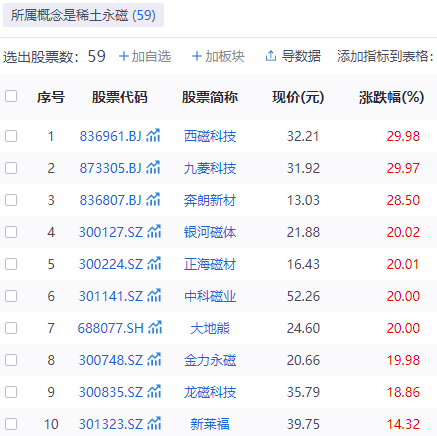Select checkbox for row 8 金力永磁
Image resolution: width=437 pixels, height=436 pixels.
[11, 360]
